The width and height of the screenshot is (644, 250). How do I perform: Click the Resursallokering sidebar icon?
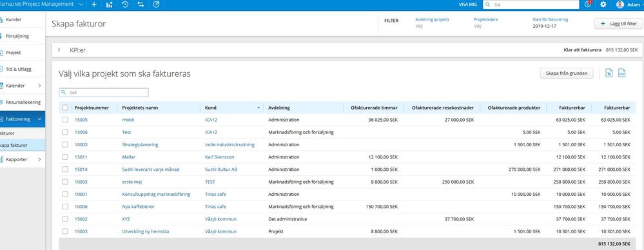coord(1,102)
